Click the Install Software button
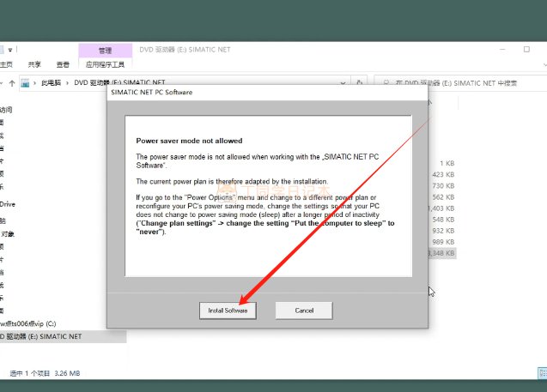547x392 pixels. (228, 311)
